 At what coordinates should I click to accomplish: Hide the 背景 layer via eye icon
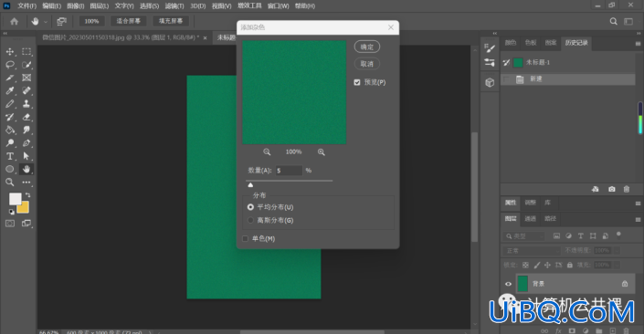click(508, 284)
